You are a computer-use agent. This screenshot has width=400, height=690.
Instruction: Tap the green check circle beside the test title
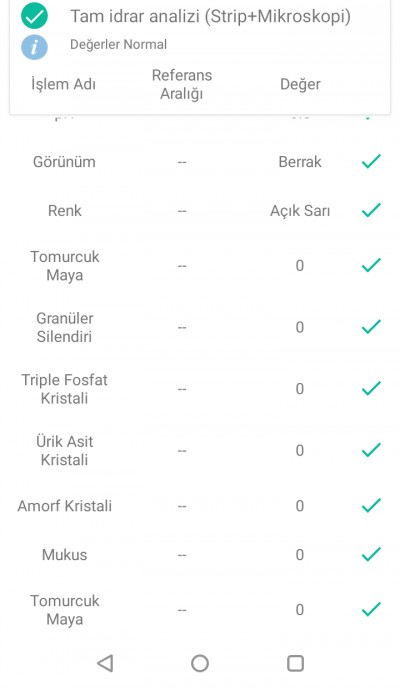tap(34, 15)
